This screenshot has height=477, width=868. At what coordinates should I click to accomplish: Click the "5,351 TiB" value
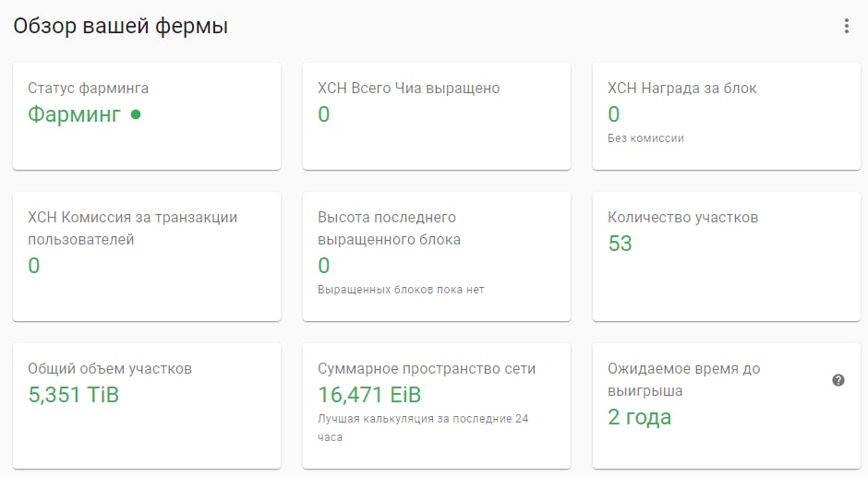74,395
